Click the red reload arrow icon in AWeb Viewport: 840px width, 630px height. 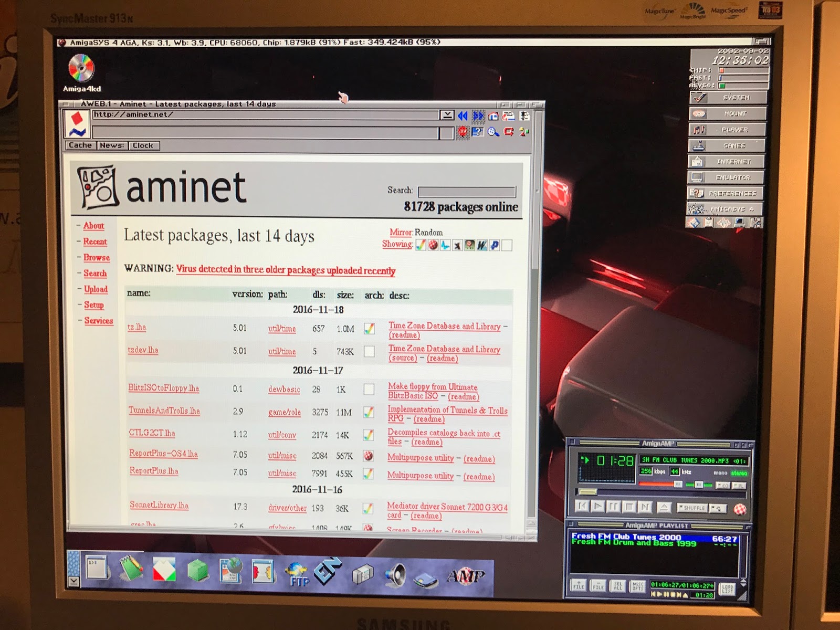point(509,132)
